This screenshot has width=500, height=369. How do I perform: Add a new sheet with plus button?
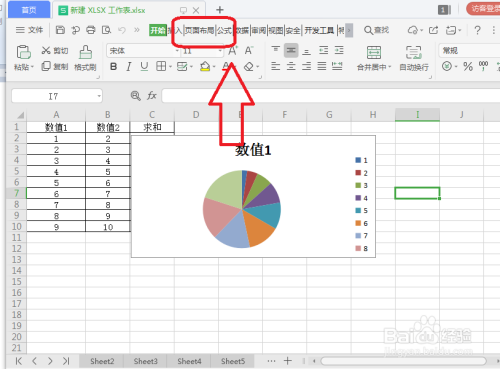[x=288, y=361]
